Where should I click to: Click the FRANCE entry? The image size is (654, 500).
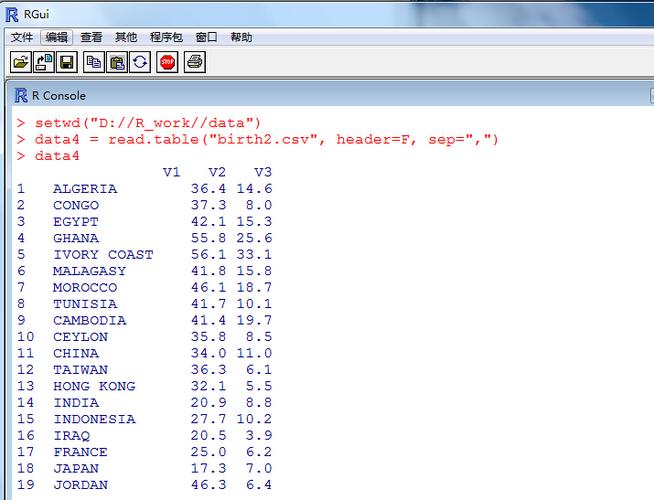tap(80, 452)
